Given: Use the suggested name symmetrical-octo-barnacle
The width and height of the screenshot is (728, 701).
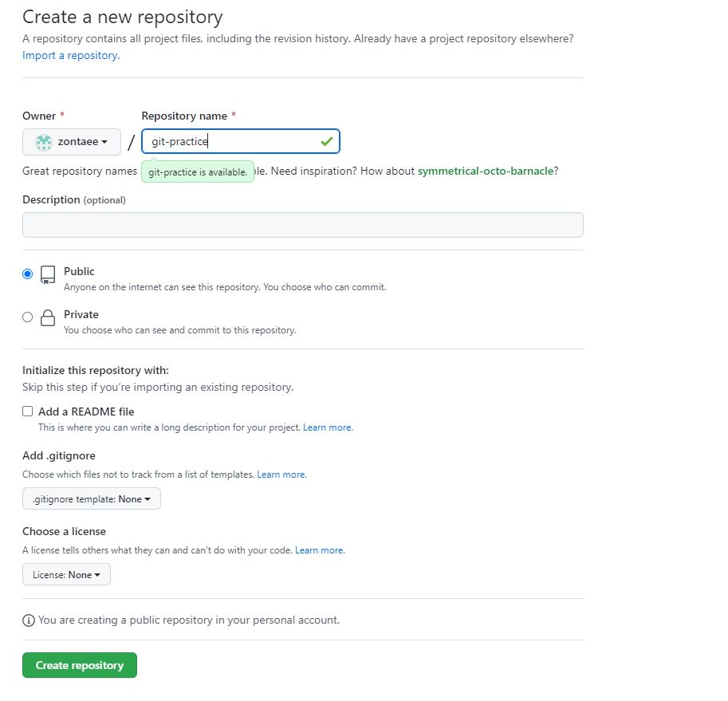Looking at the screenshot, I should pos(485,171).
